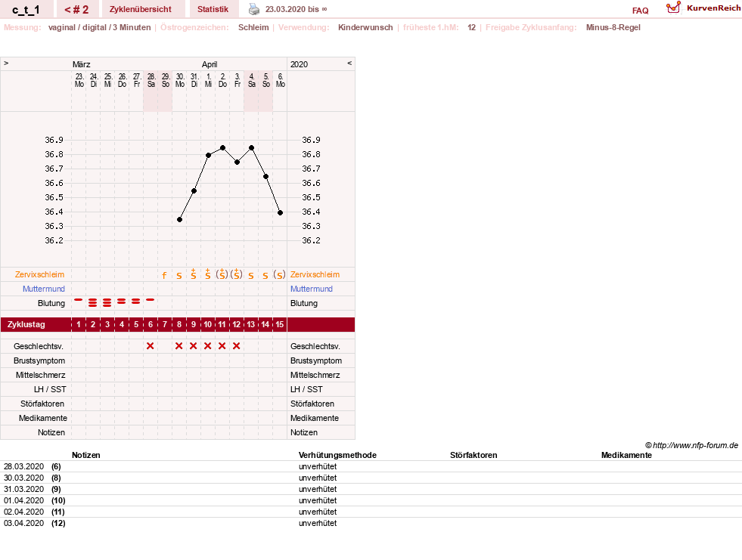Click the 31.03.2020 notes row date

click(x=23, y=489)
